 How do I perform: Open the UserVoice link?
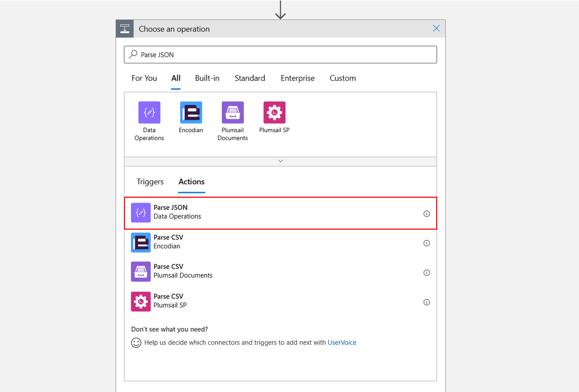(342, 343)
